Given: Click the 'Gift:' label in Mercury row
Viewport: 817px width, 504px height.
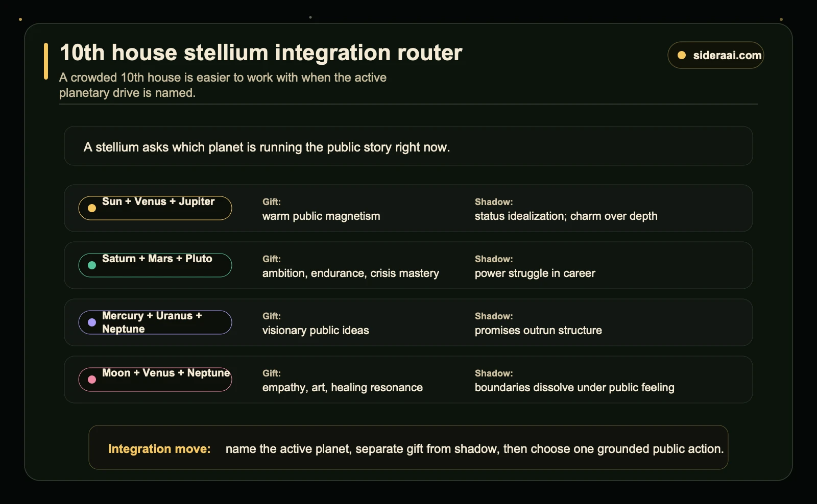Looking at the screenshot, I should [272, 316].
